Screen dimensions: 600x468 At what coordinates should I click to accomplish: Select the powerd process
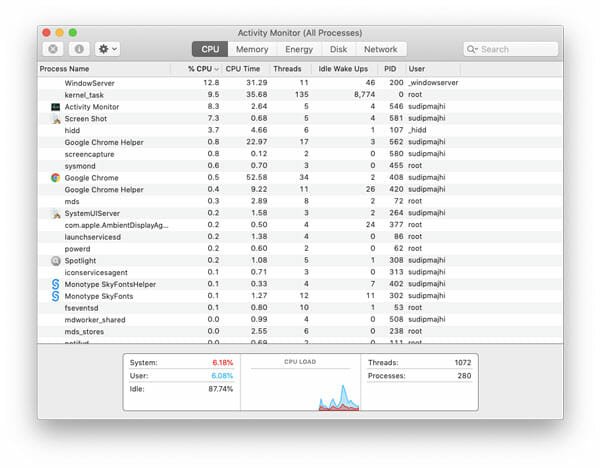[x=300, y=249]
